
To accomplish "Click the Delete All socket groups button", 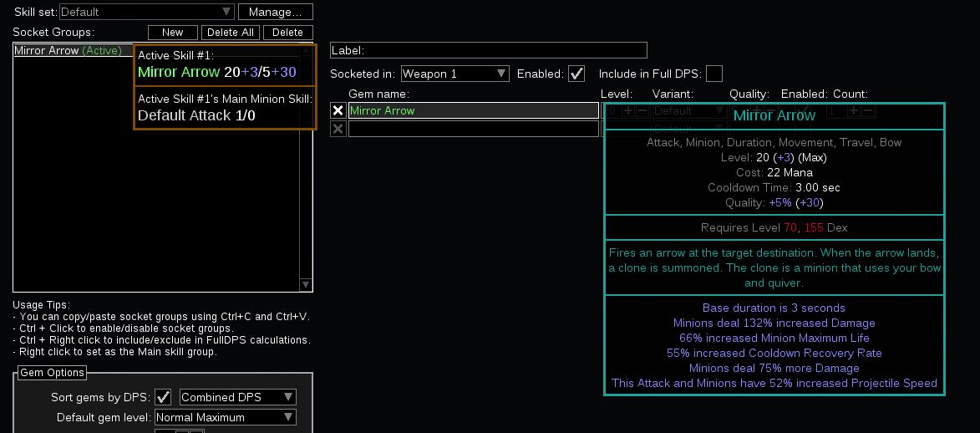I will click(x=231, y=33).
